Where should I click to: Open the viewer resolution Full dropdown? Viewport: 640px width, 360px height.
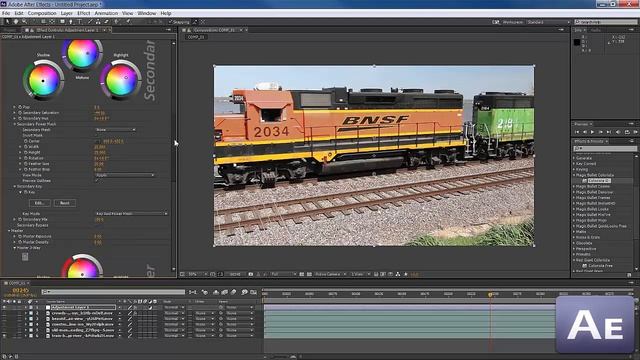283,274
